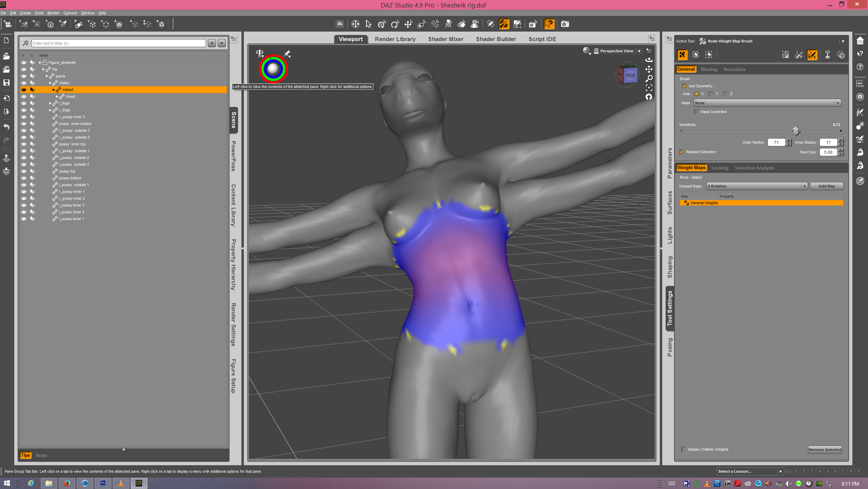The width and height of the screenshot is (868, 489).
Task: Click the view cube Front face
Action: 630,75
